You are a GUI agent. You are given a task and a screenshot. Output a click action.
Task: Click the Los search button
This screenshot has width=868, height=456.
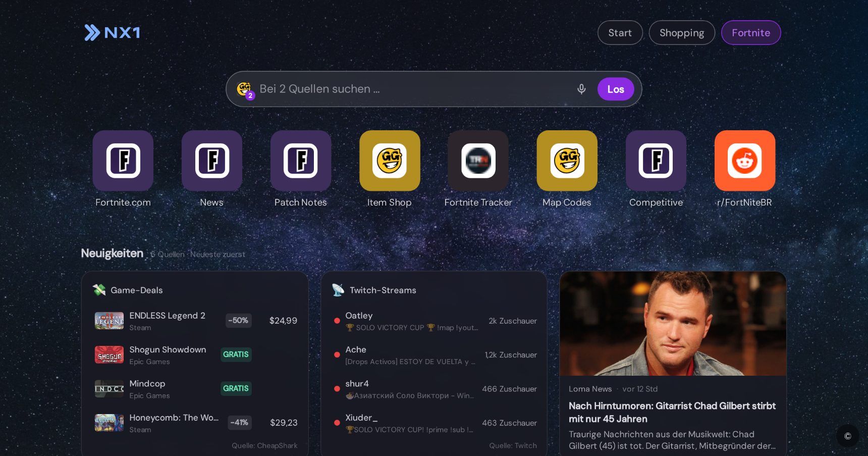[x=616, y=89]
